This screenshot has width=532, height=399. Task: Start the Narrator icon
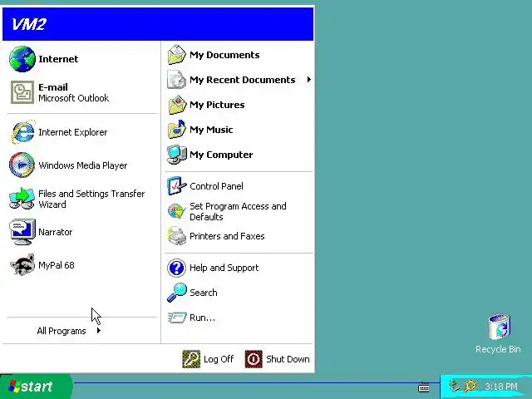pyautogui.click(x=22, y=232)
